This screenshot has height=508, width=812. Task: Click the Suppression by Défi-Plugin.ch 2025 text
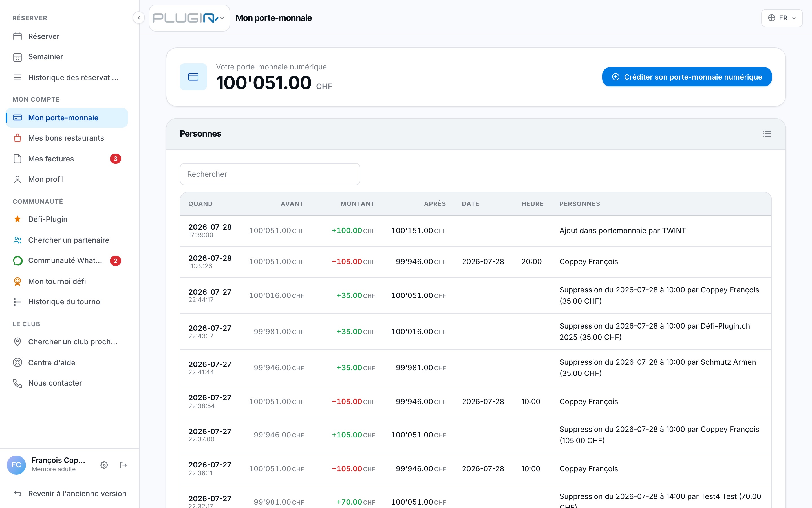tap(654, 332)
